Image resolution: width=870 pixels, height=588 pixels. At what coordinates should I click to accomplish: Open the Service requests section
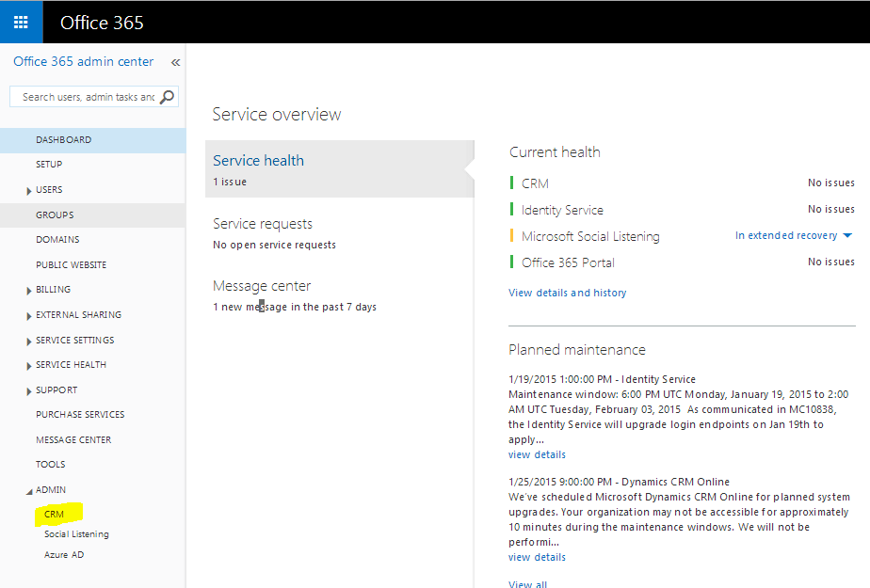point(263,224)
